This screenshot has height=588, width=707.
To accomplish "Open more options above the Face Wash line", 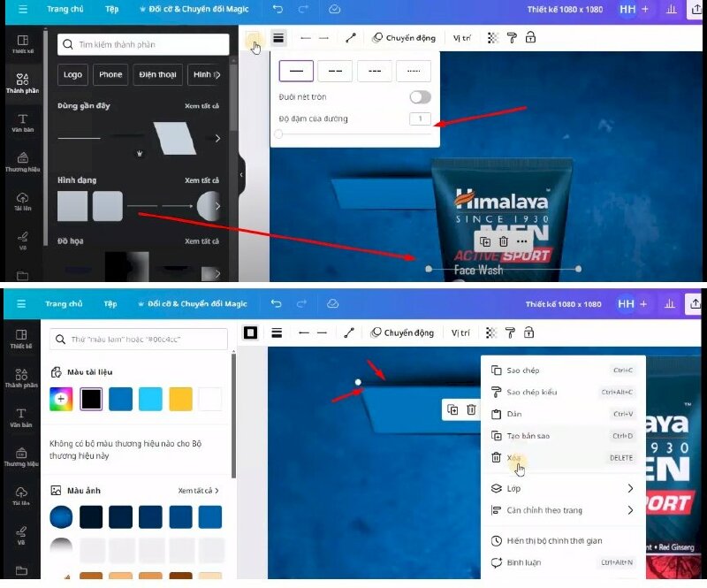I will [x=522, y=241].
